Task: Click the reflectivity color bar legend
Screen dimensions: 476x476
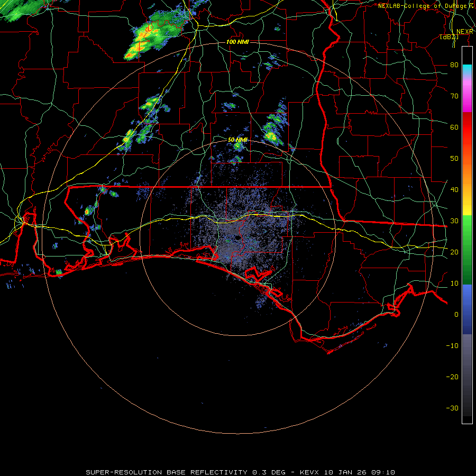Action: click(x=467, y=235)
